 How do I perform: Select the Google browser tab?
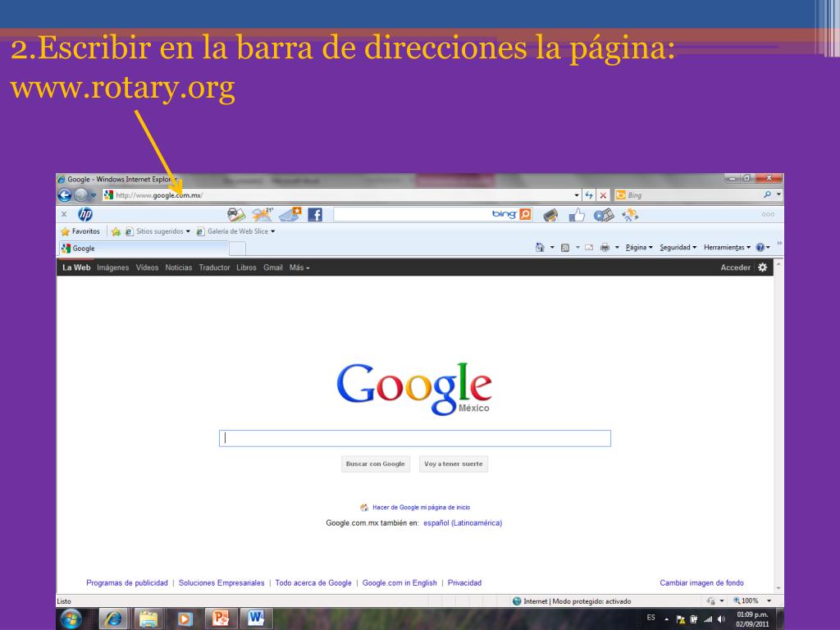143,249
